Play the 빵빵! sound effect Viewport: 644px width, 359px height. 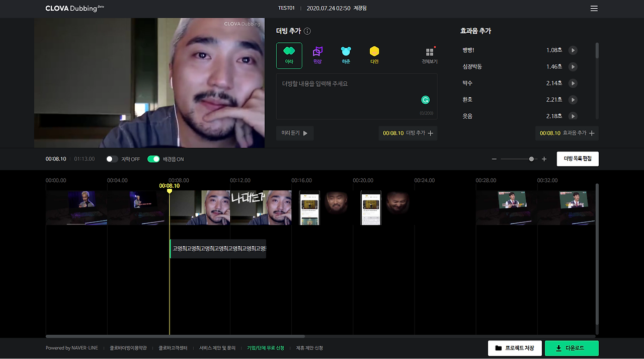[573, 50]
